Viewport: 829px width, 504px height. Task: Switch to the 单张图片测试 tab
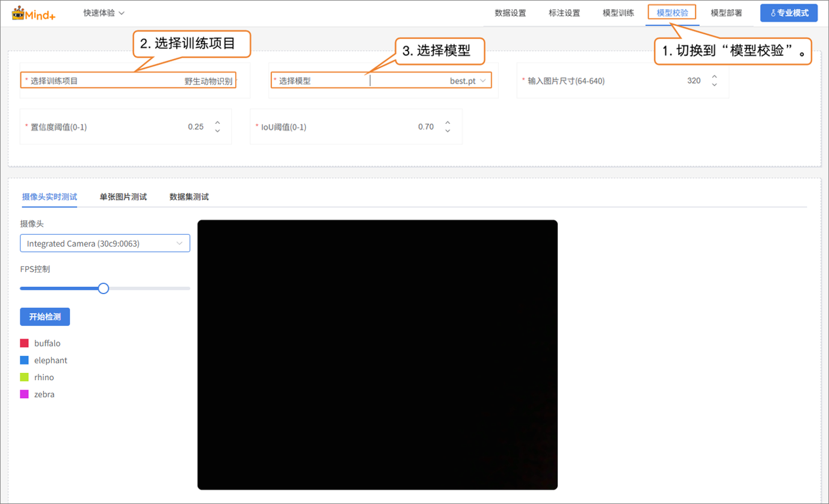pos(123,197)
